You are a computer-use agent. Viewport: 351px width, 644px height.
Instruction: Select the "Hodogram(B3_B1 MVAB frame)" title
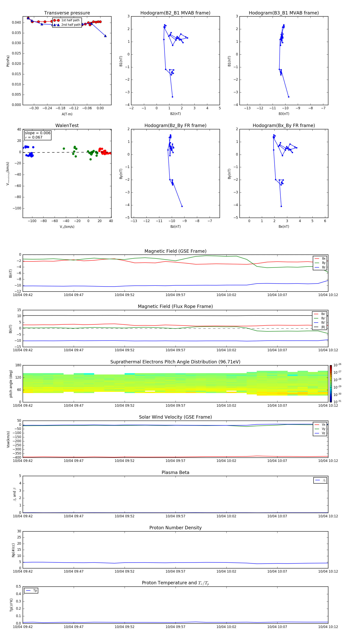[284, 13]
